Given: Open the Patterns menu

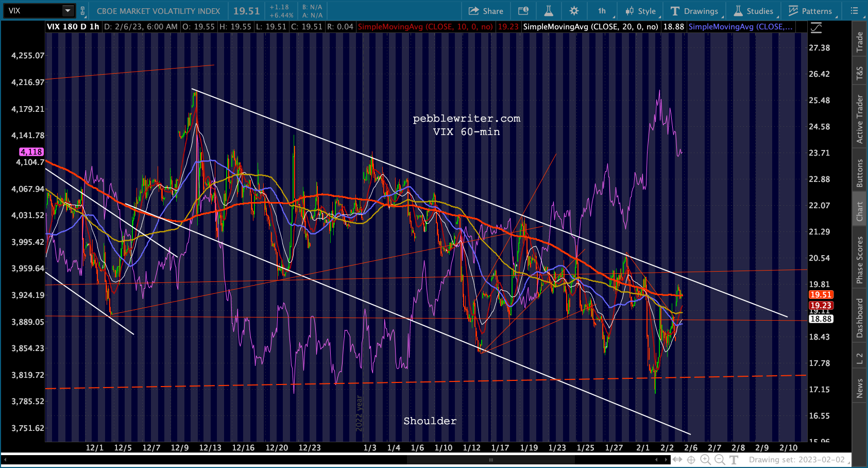Looking at the screenshot, I should pyautogui.click(x=810, y=11).
